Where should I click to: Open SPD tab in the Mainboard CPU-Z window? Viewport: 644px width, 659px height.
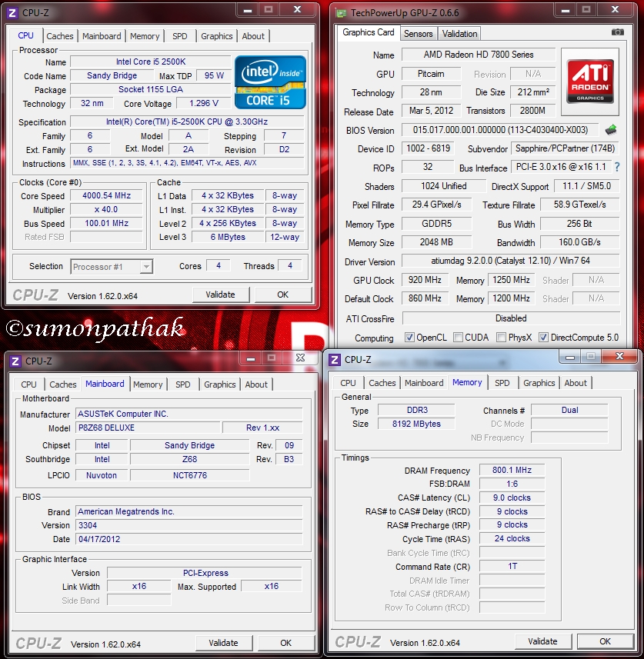click(x=182, y=384)
